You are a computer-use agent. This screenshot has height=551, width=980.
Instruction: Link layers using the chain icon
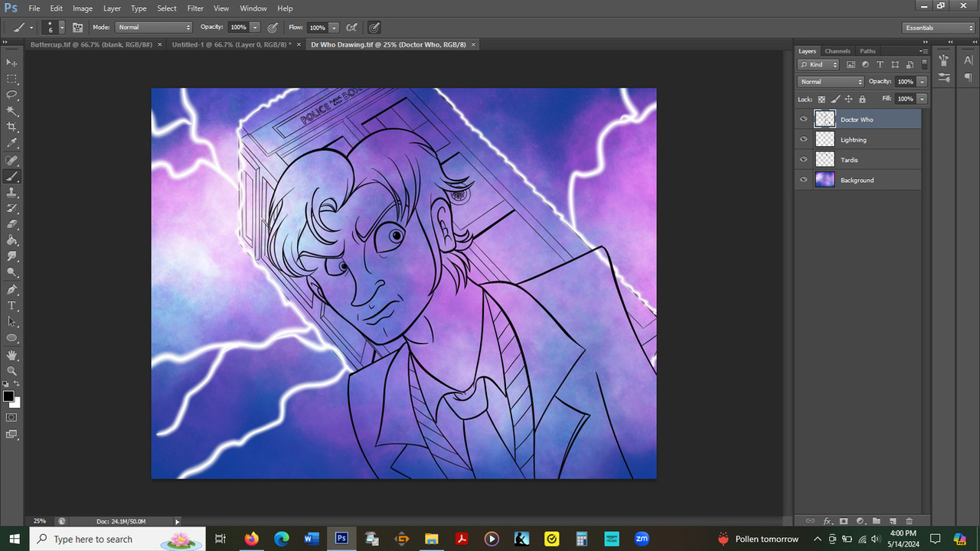[811, 521]
